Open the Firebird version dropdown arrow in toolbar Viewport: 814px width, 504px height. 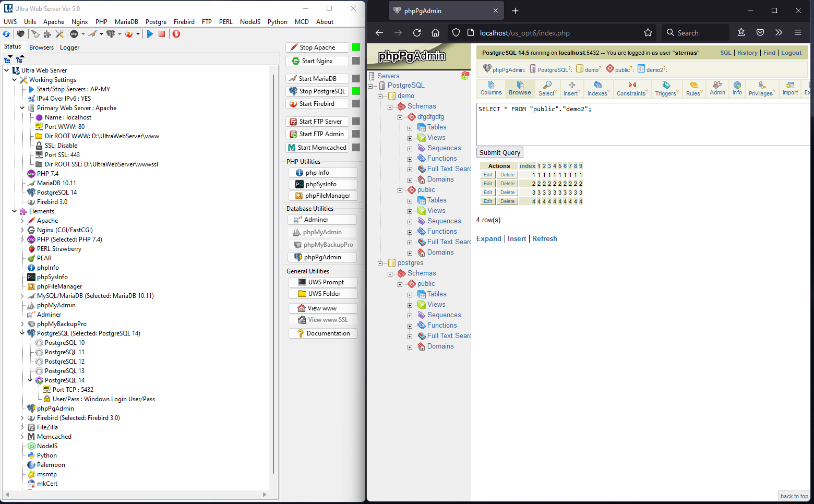pos(138,34)
